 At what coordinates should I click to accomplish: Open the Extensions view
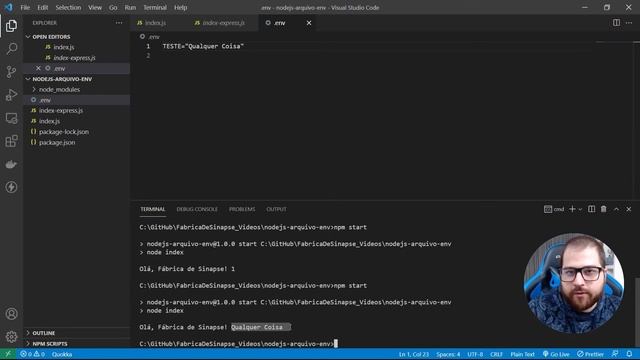[x=11, y=141]
